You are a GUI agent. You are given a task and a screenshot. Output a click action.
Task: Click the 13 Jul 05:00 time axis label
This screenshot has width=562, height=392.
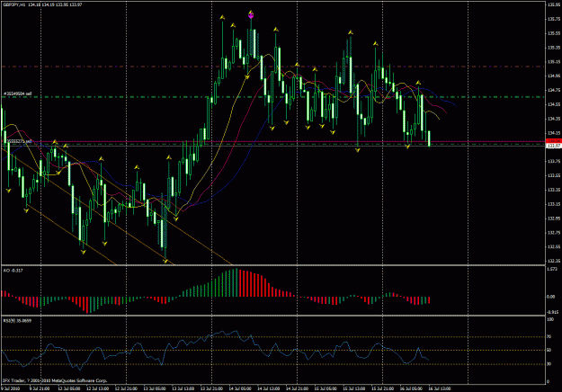[155, 388]
